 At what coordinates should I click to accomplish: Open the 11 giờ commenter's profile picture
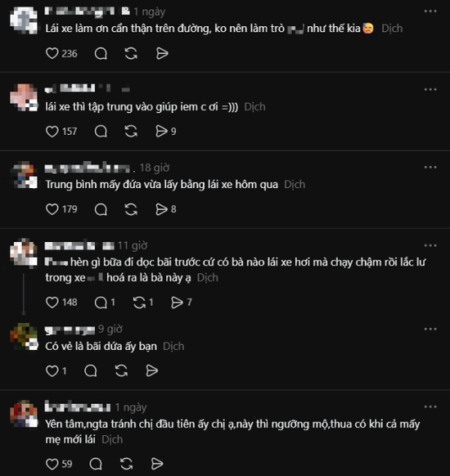tap(24, 253)
